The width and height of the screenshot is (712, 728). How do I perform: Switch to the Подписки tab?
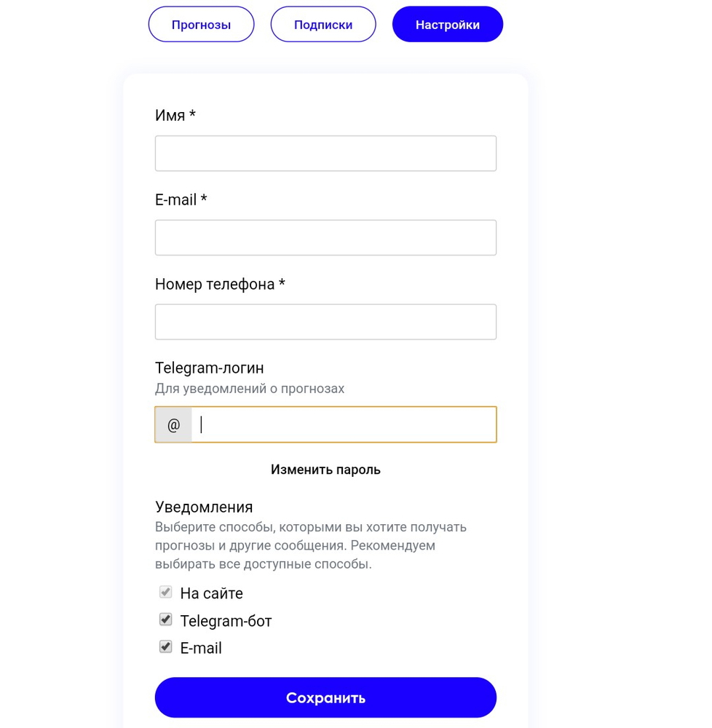tap(323, 25)
